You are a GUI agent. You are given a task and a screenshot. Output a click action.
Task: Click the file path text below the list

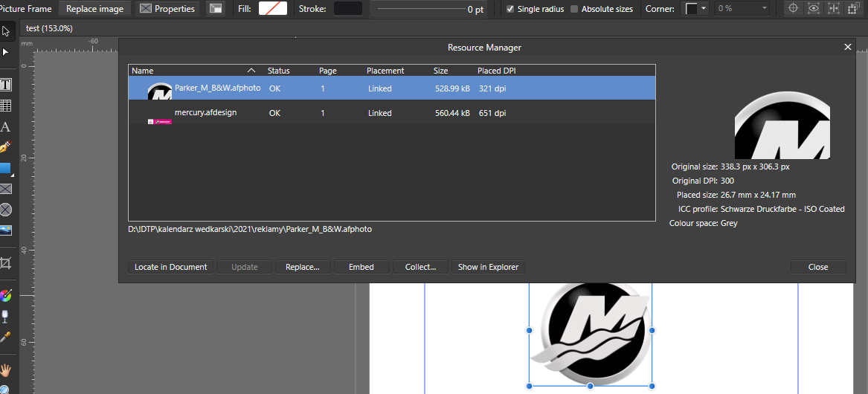(250, 228)
